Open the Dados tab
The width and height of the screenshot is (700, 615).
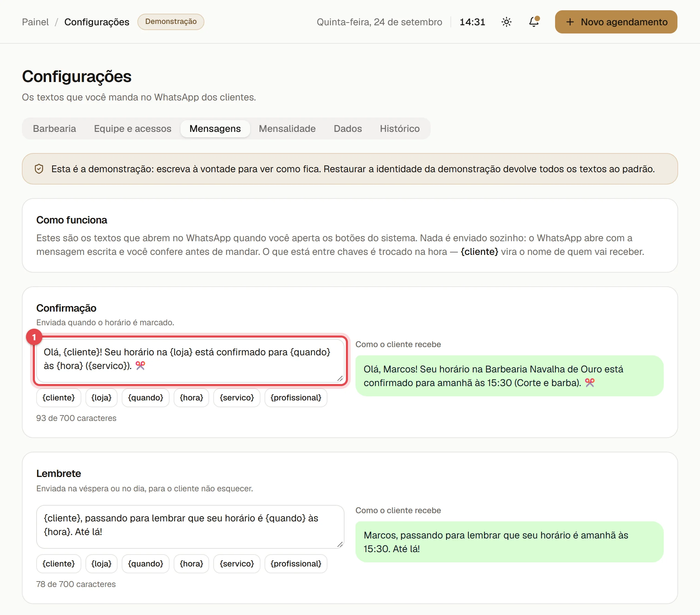(x=348, y=129)
